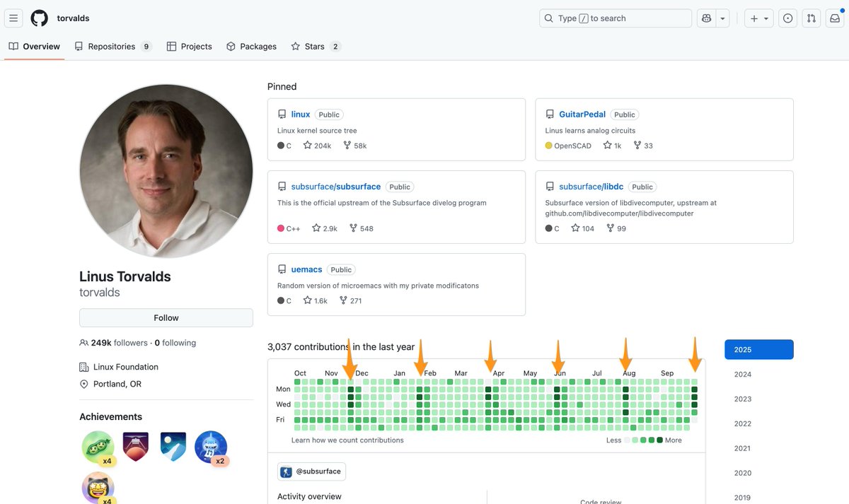This screenshot has width=849, height=504.
Task: Follow Linus Torvalds
Action: pyautogui.click(x=166, y=318)
